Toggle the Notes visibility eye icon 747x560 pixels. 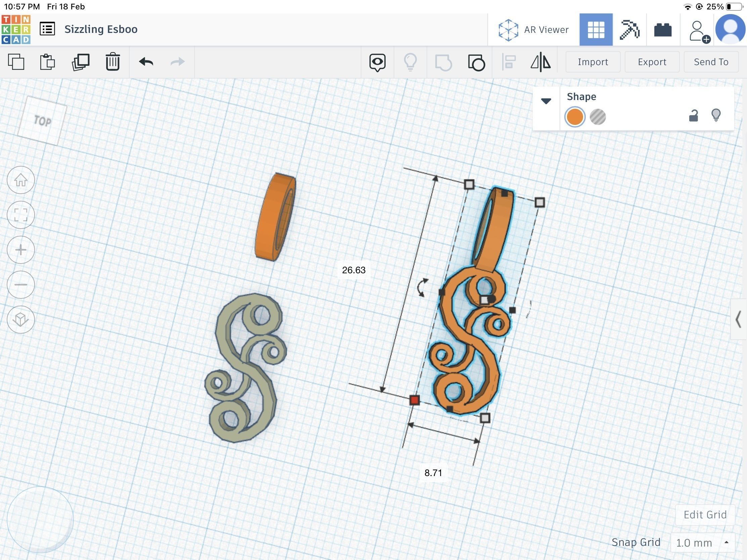pos(377,62)
